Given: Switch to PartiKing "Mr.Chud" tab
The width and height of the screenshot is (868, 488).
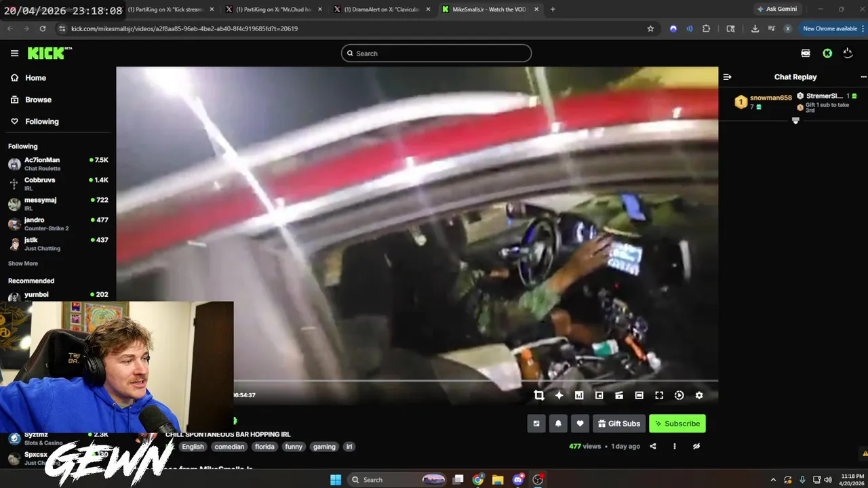Looking at the screenshot, I should point(274,9).
